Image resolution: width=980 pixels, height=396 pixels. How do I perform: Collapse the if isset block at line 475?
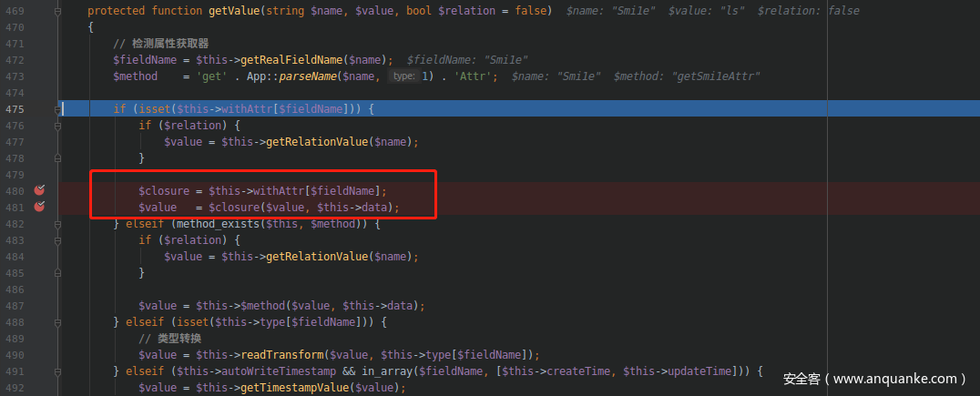[x=58, y=109]
